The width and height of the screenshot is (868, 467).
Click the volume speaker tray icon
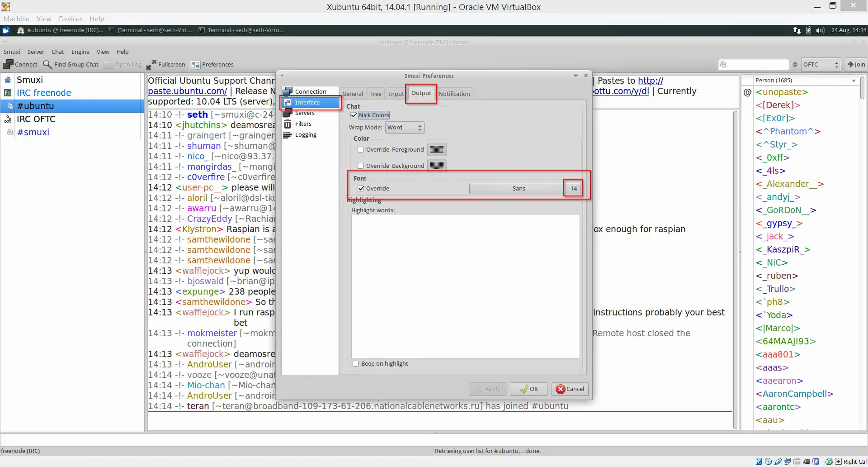click(x=820, y=30)
